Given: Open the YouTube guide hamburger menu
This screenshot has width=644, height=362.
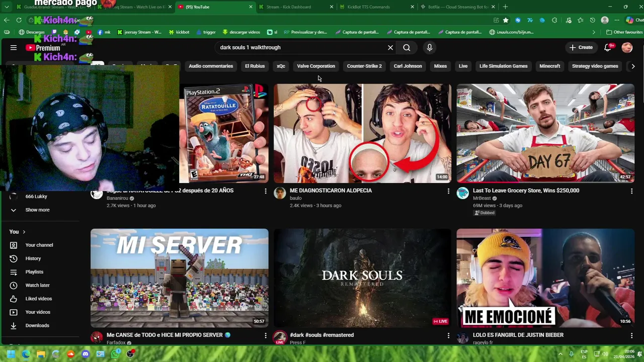Looking at the screenshot, I should point(14,47).
